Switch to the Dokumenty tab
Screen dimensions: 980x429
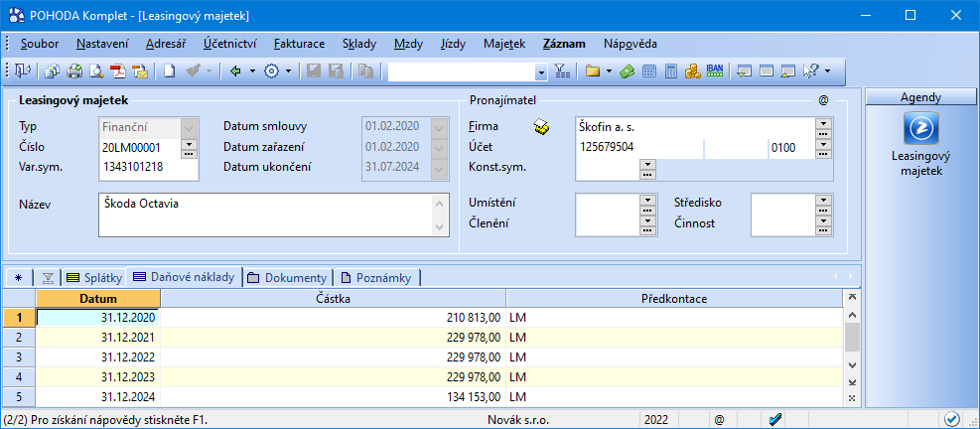287,278
